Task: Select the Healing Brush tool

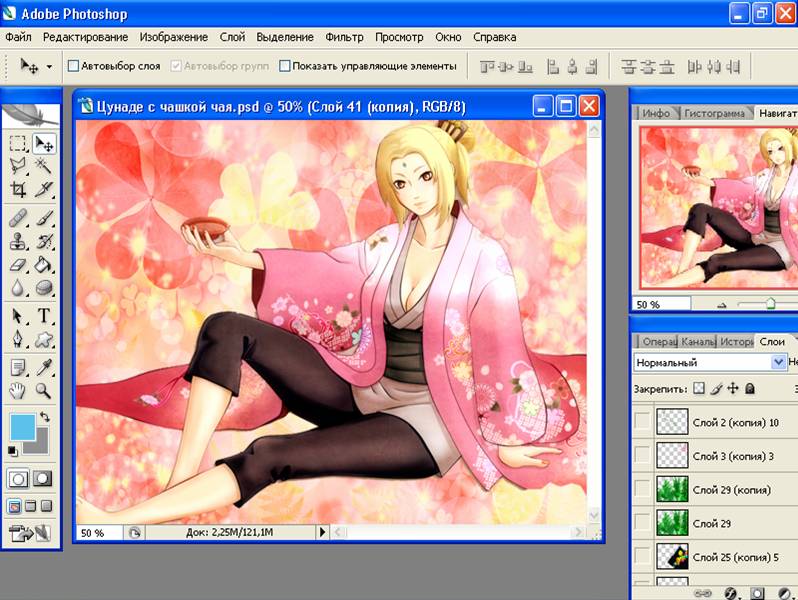Action: (x=18, y=218)
